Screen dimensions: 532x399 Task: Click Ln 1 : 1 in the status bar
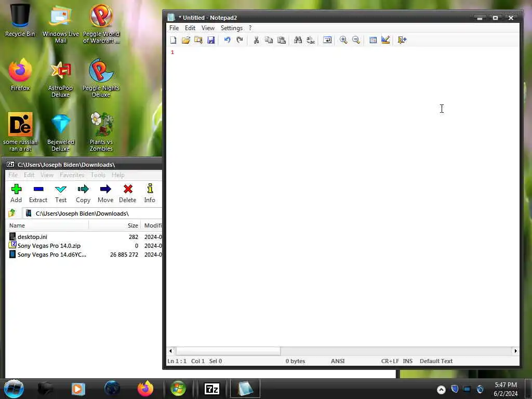click(x=177, y=361)
